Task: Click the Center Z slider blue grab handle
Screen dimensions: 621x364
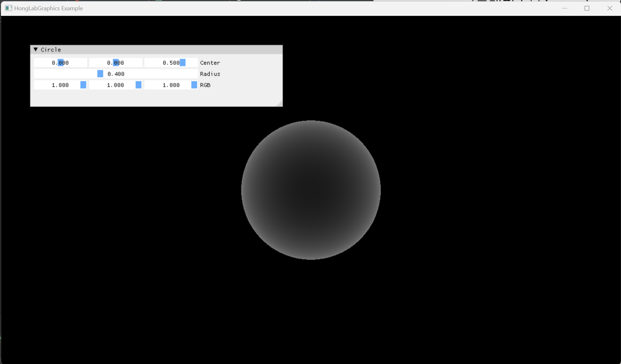Action: pos(183,63)
